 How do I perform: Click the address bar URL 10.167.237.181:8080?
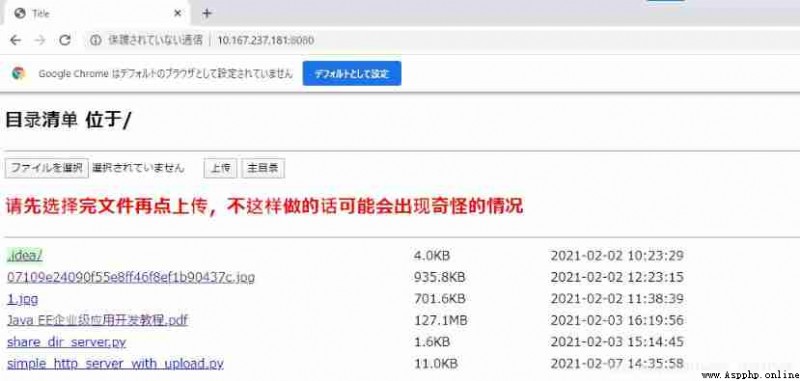[265, 40]
